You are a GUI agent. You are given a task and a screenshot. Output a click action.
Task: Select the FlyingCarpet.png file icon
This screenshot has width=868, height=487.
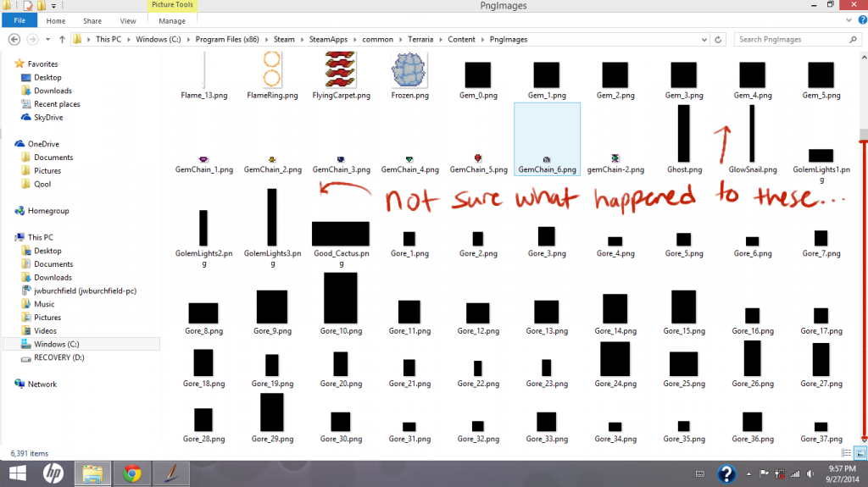coord(341,69)
